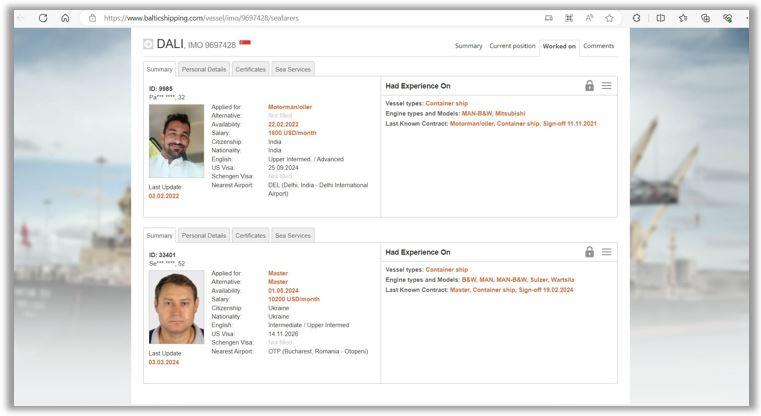
Task: Click the vessel Summary link at top
Action: (x=468, y=46)
